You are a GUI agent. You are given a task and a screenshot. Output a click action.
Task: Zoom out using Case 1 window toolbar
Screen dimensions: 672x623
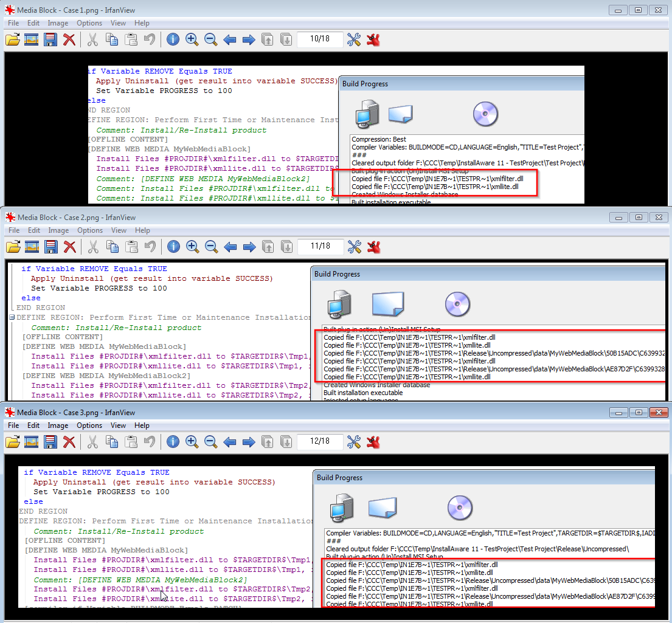(210, 40)
